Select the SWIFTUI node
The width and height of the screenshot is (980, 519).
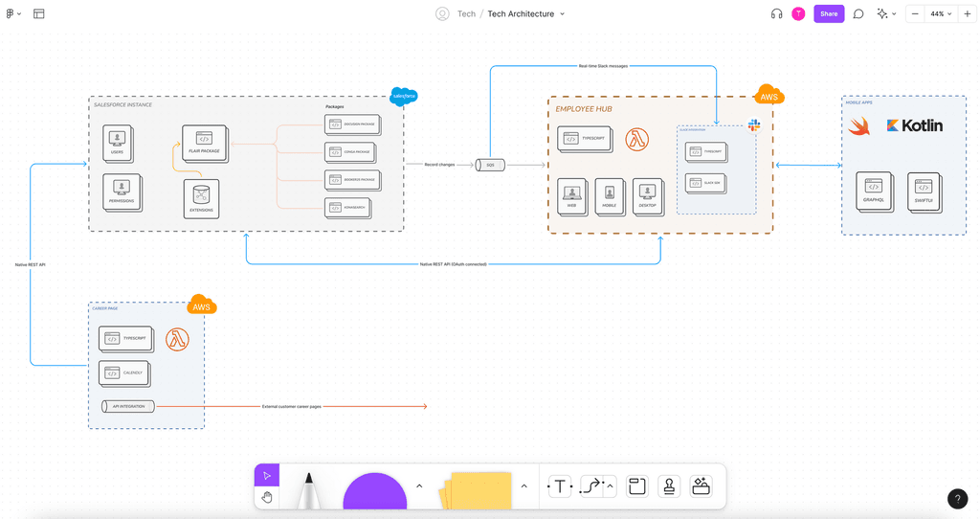click(924, 192)
